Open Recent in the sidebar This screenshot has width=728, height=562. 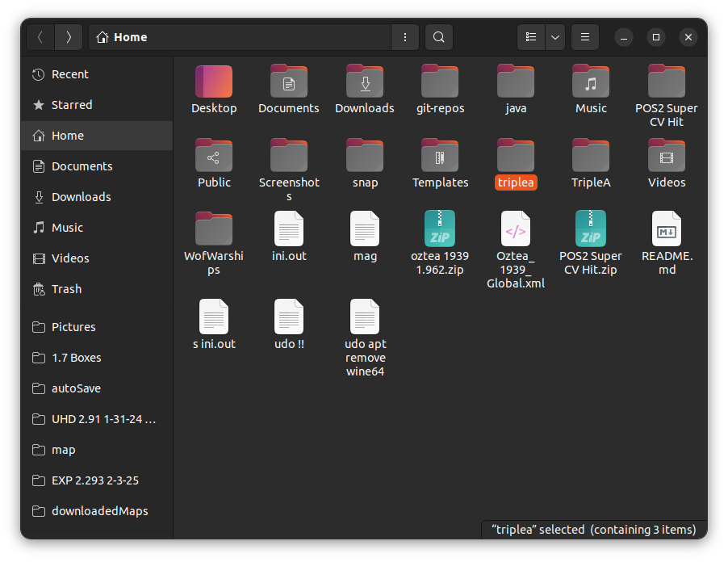click(x=97, y=74)
